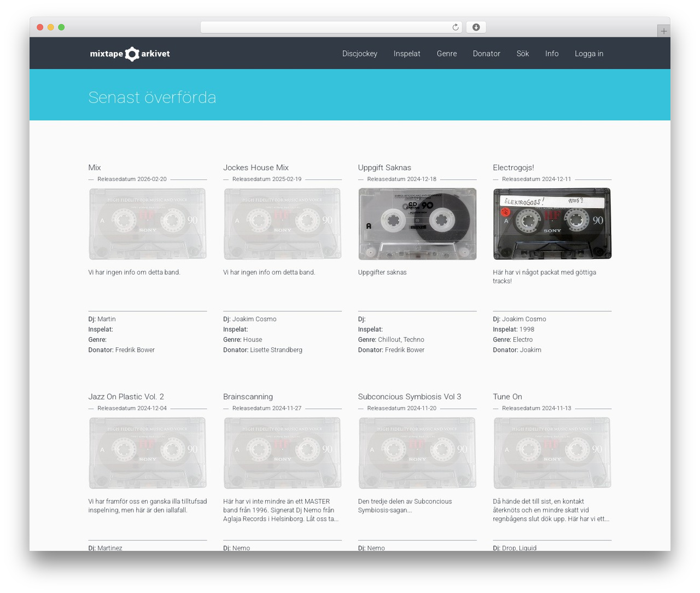Click Logga in

point(589,54)
